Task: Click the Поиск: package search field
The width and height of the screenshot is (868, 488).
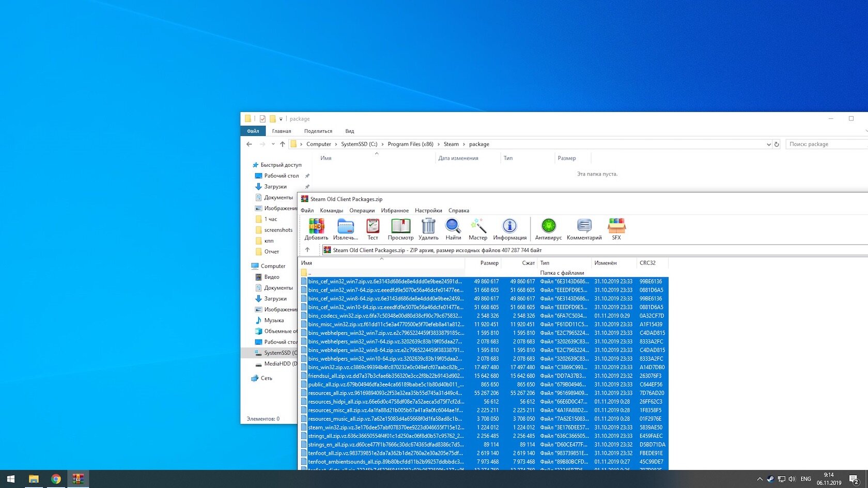Action: click(826, 144)
